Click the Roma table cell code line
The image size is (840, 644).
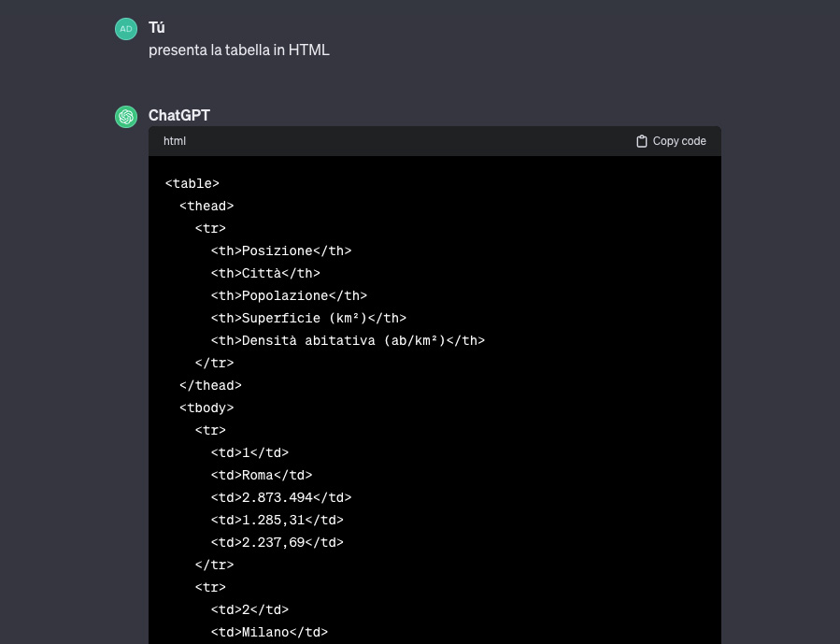coord(262,476)
